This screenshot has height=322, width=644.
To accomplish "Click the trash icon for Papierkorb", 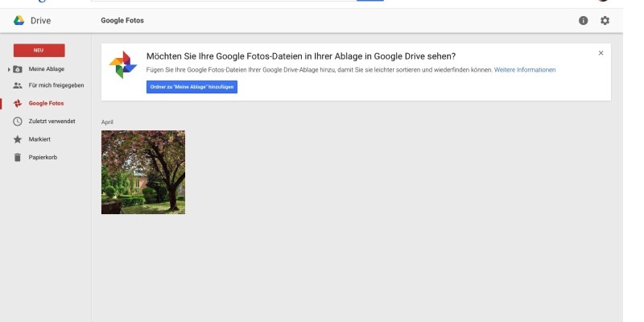I will (x=18, y=157).
